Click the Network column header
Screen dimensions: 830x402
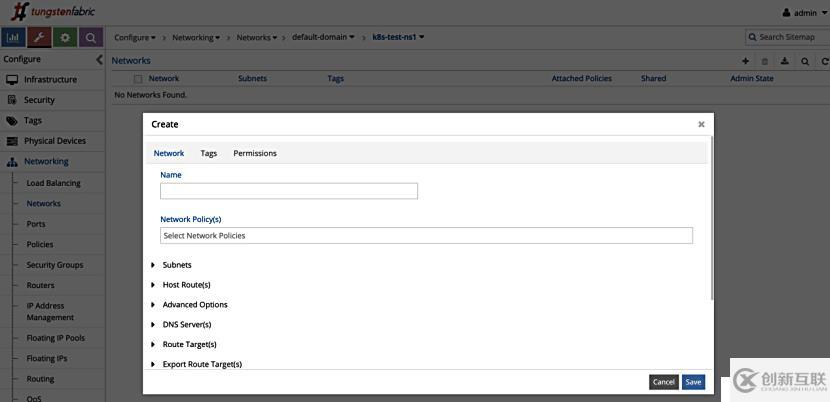[x=164, y=78]
